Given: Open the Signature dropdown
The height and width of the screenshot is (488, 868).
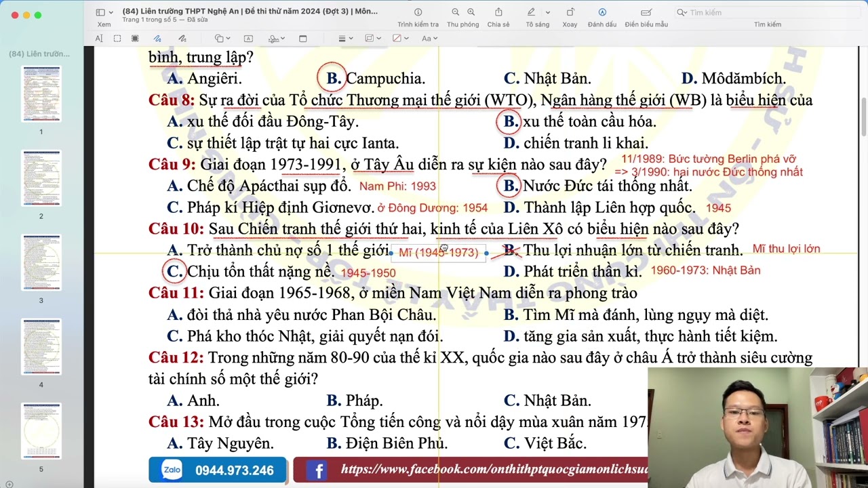Looking at the screenshot, I should pos(277,39).
